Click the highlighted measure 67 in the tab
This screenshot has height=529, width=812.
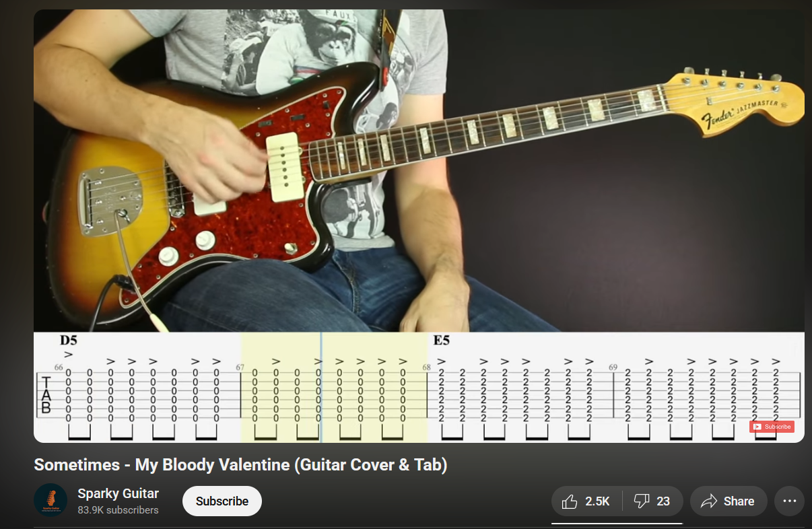pos(334,388)
